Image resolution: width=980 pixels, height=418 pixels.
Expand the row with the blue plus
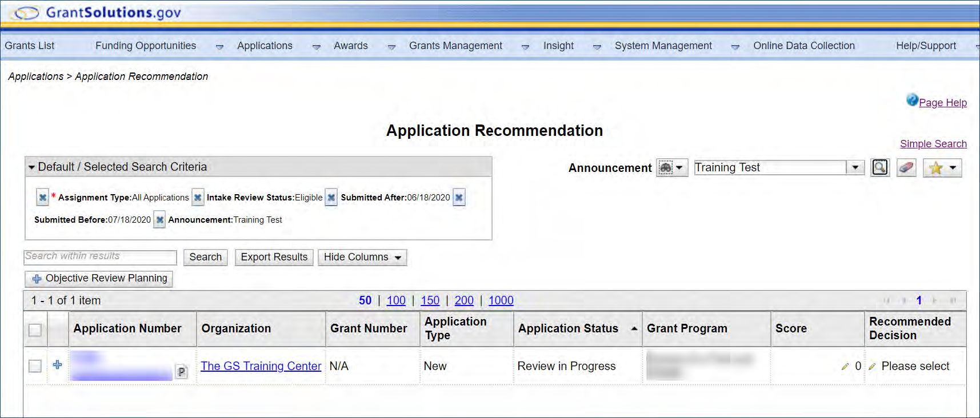pos(57,364)
